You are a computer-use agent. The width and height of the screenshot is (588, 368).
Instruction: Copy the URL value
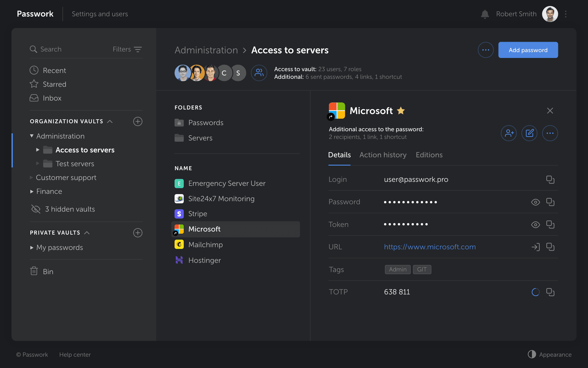click(550, 247)
